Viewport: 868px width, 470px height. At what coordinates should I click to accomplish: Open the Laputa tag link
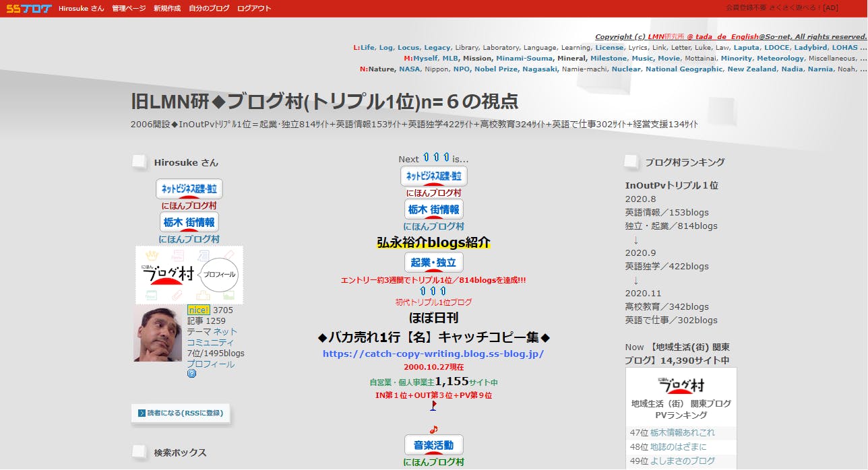coord(747,48)
